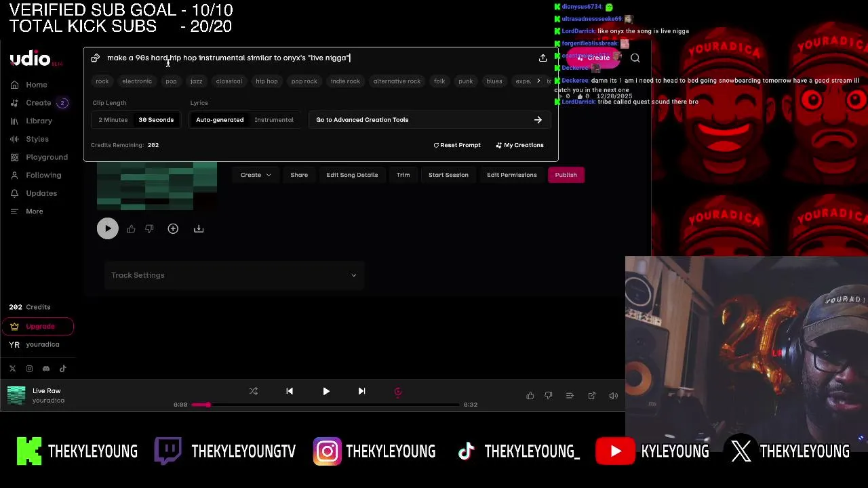868x488 pixels.
Task: Open the Create dropdown on song page
Action: coord(256,175)
